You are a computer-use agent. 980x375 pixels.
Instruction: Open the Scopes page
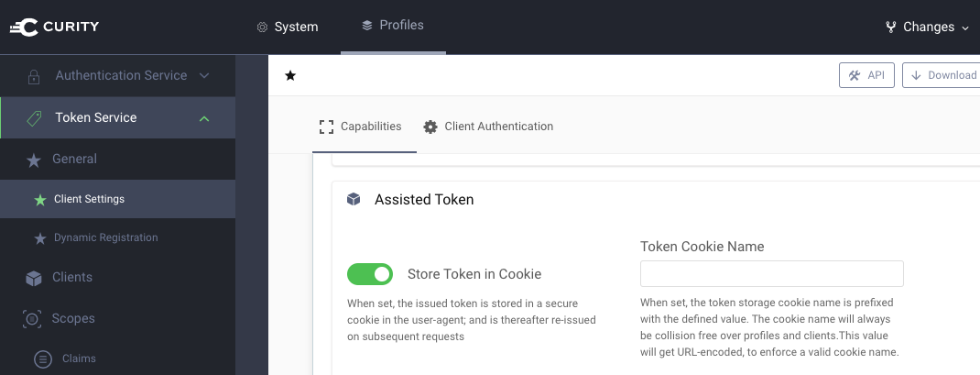pyautogui.click(x=117, y=319)
